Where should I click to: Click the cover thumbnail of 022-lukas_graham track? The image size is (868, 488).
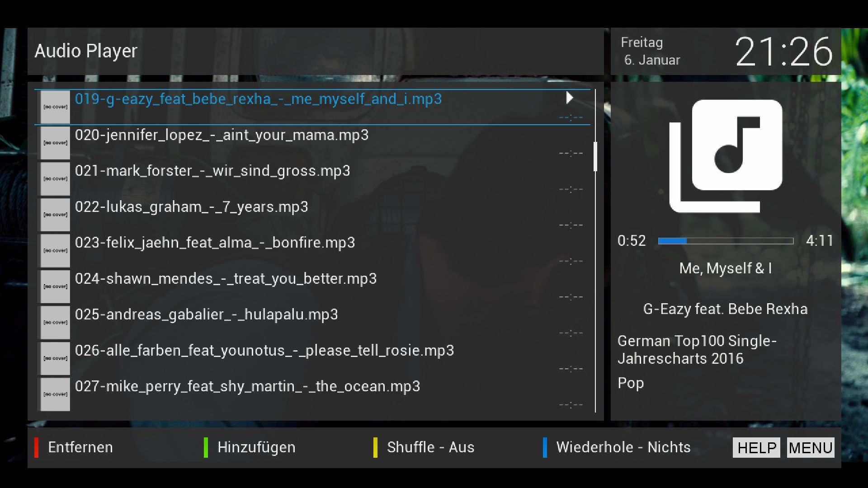click(55, 215)
